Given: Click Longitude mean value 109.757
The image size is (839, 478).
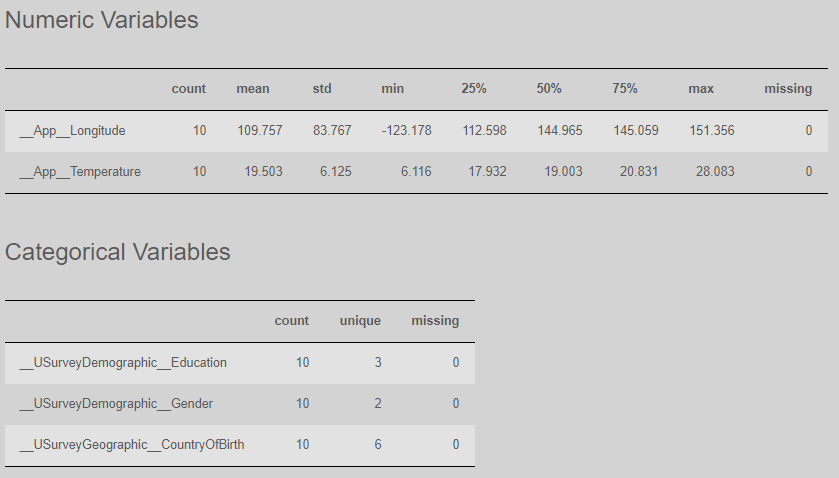Looking at the screenshot, I should pyautogui.click(x=260, y=131).
